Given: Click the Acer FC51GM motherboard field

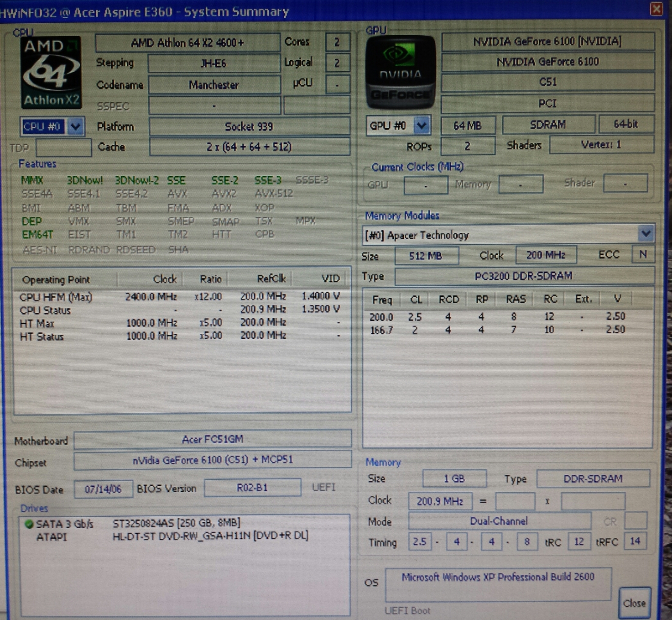Looking at the screenshot, I should pyautogui.click(x=213, y=439).
